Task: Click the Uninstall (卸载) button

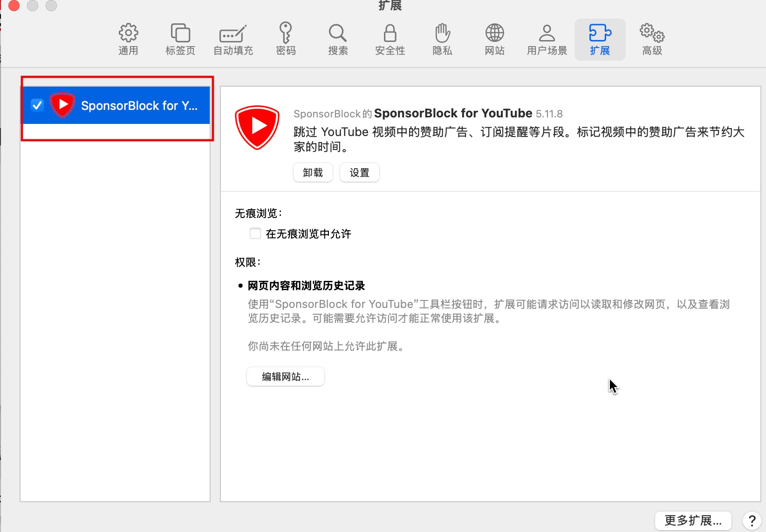Action: pos(313,173)
